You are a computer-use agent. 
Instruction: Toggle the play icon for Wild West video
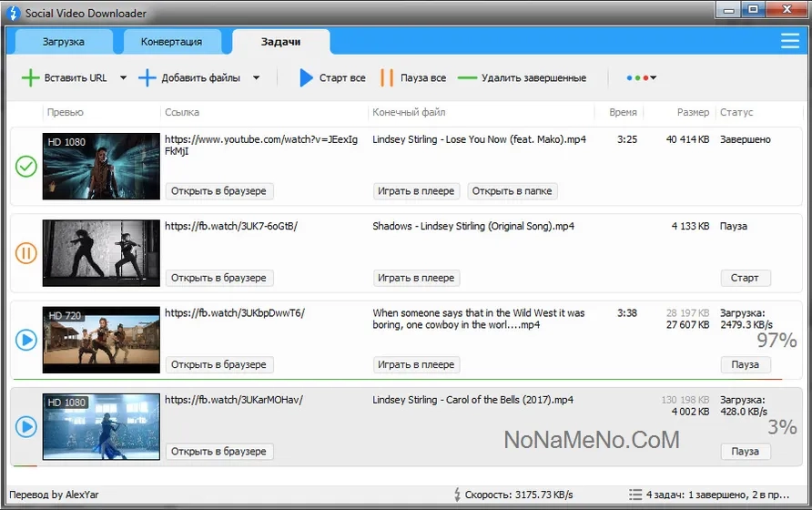click(x=26, y=340)
